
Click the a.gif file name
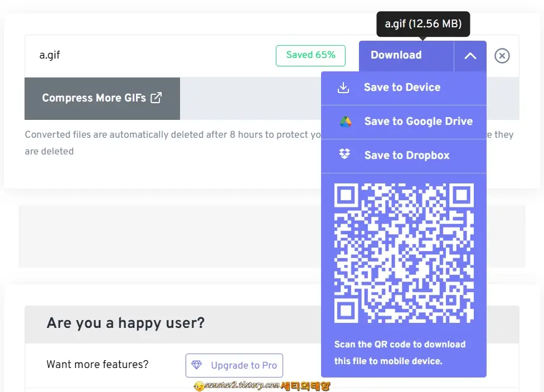click(50, 55)
